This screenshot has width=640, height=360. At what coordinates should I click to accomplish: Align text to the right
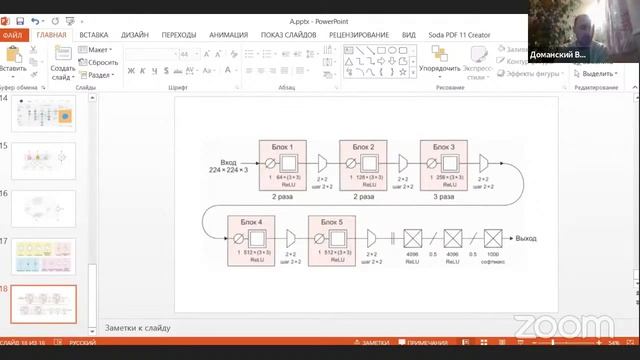tap(272, 71)
